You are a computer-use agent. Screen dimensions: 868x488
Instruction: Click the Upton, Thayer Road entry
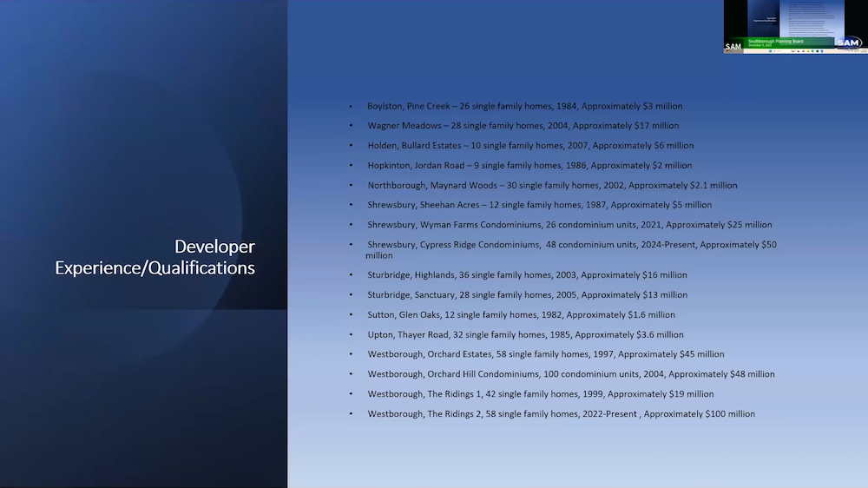(x=525, y=334)
